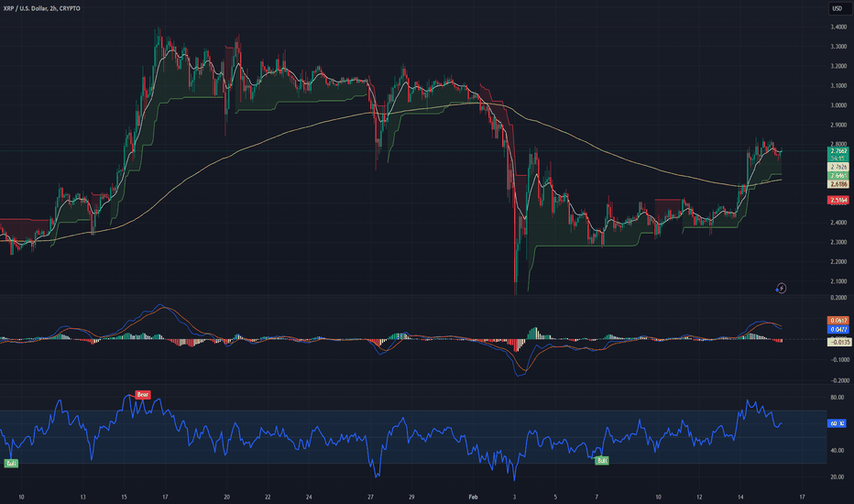This screenshot has height=504, width=854.
Task: Click the 3.4000 price axis label
Action: [838, 27]
